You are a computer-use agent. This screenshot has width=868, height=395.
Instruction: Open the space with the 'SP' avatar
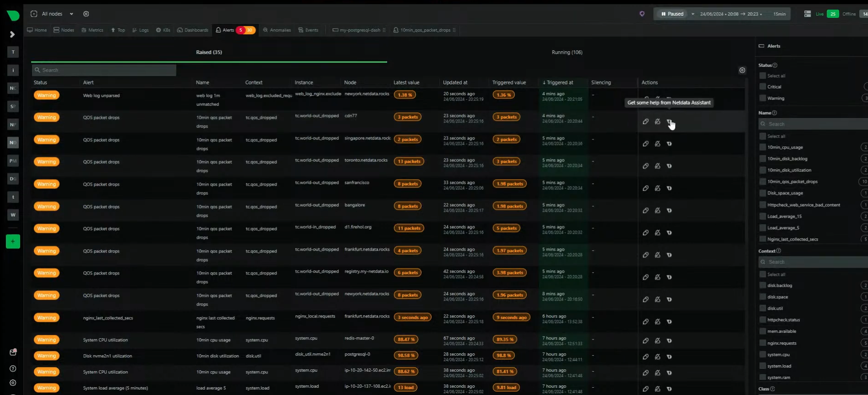click(13, 106)
